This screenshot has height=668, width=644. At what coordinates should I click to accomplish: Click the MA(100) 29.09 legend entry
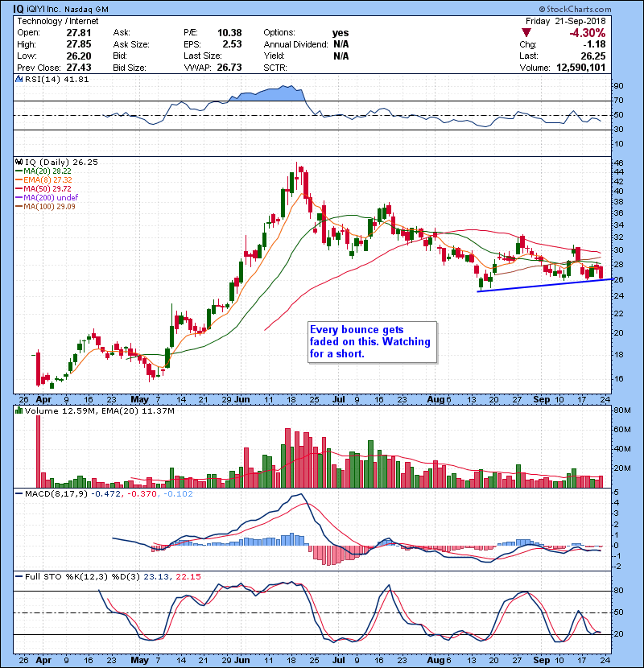point(45,207)
